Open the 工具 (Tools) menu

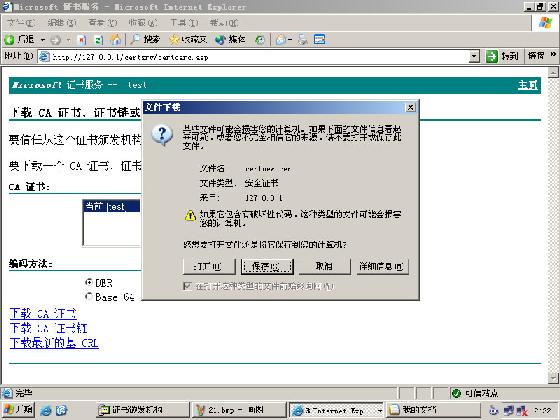tap(184, 23)
